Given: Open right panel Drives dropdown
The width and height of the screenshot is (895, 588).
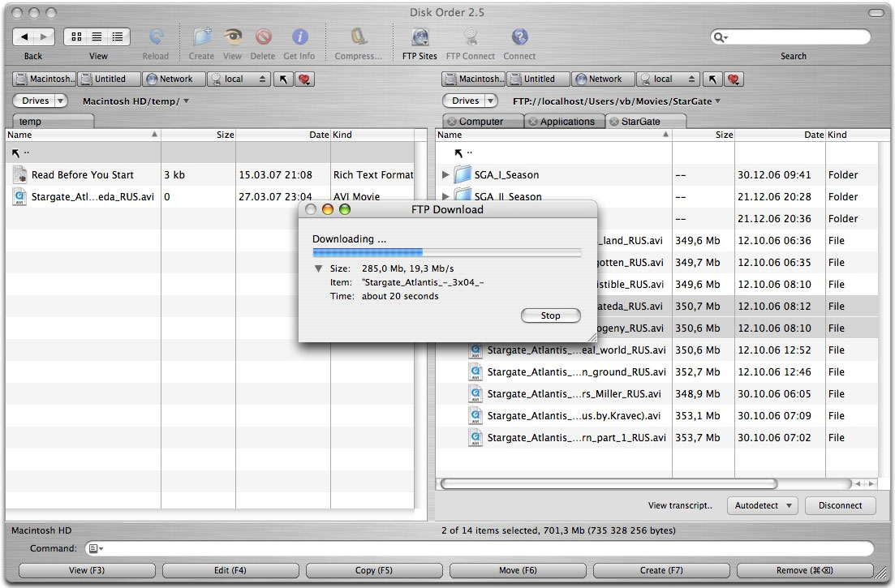Looking at the screenshot, I should (470, 101).
